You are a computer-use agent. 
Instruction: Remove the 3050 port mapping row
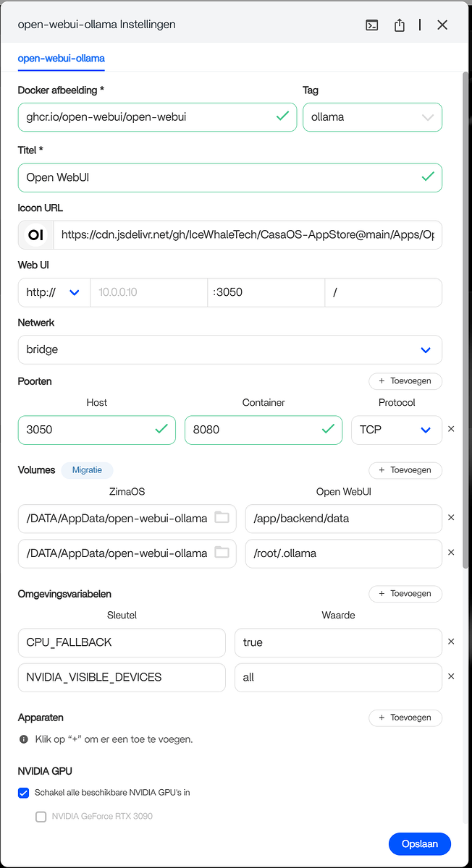coord(451,429)
